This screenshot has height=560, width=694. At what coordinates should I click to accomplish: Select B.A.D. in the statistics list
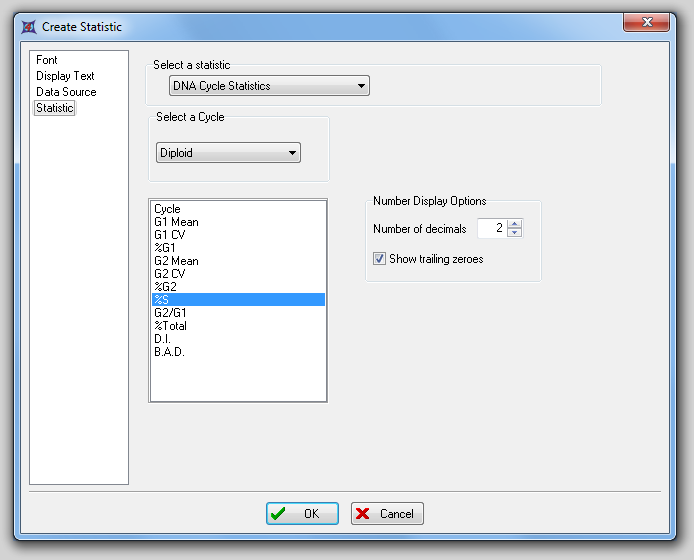point(169,352)
